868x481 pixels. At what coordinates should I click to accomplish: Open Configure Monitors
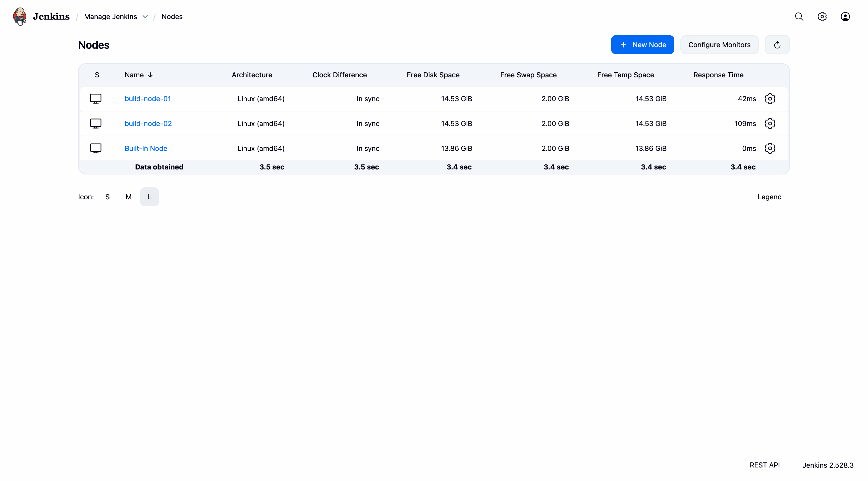[719, 45]
